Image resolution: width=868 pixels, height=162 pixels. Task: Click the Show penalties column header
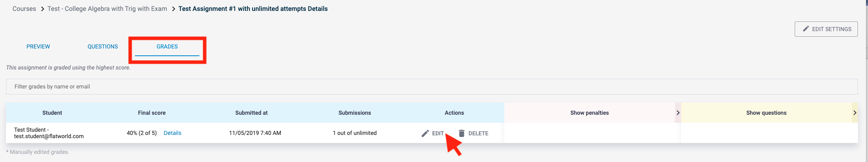pyautogui.click(x=589, y=113)
